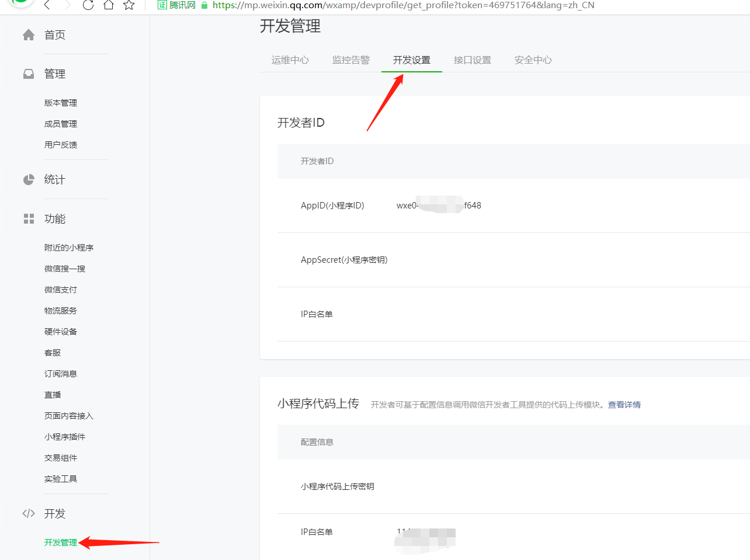The height and width of the screenshot is (560, 750).
Task: Open 小程序插件 in sidebar
Action: (x=65, y=437)
